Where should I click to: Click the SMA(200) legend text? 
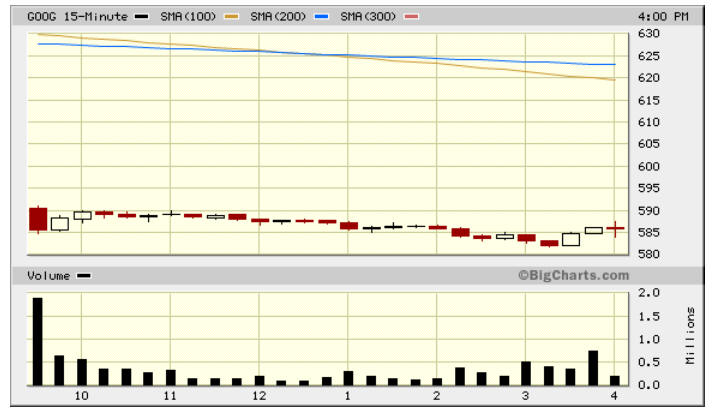click(278, 17)
